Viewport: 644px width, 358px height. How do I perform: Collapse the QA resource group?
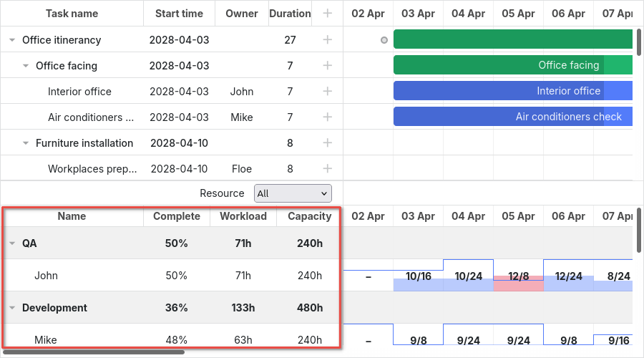[x=12, y=243]
